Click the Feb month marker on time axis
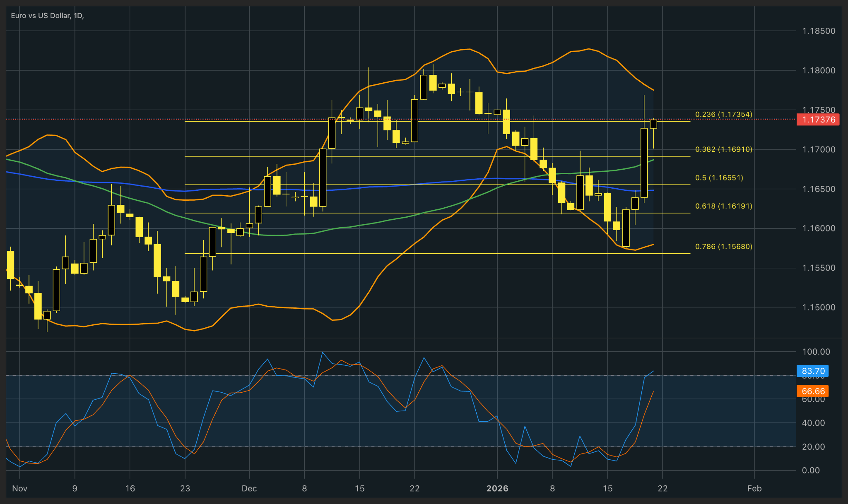The height and width of the screenshot is (504, 848). coord(754,488)
